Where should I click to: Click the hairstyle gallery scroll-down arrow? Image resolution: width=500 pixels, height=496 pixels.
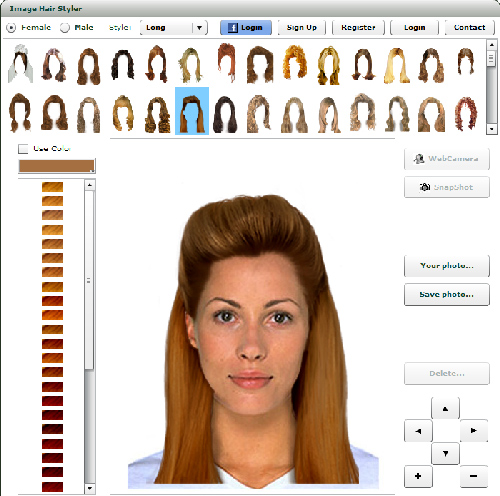coord(491,129)
